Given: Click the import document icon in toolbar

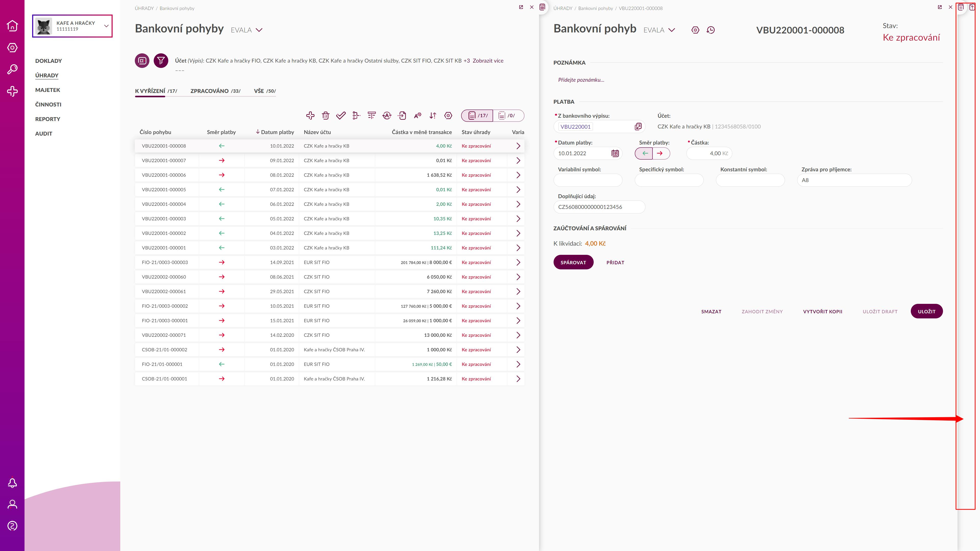Looking at the screenshot, I should pos(402,115).
